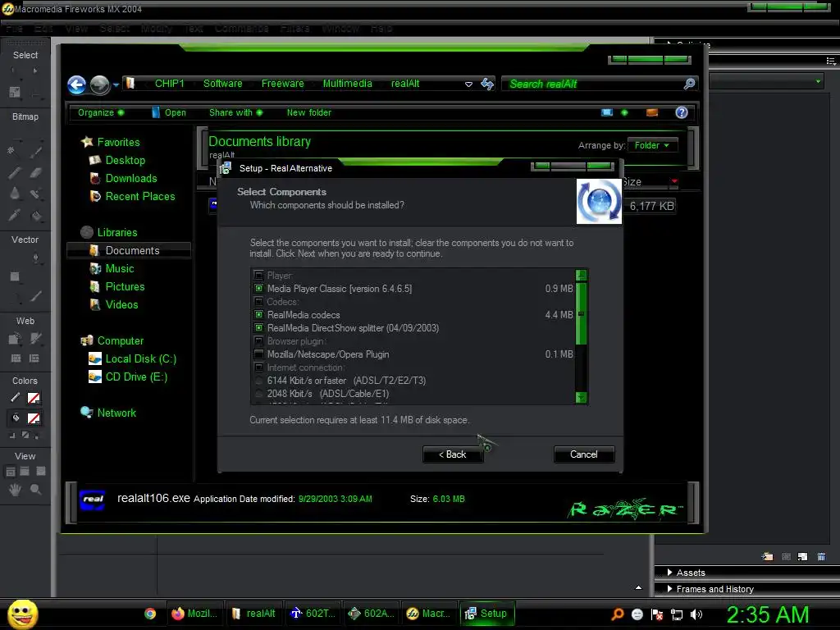840x630 pixels.
Task: Open Downloads in Favorites
Action: 131,178
